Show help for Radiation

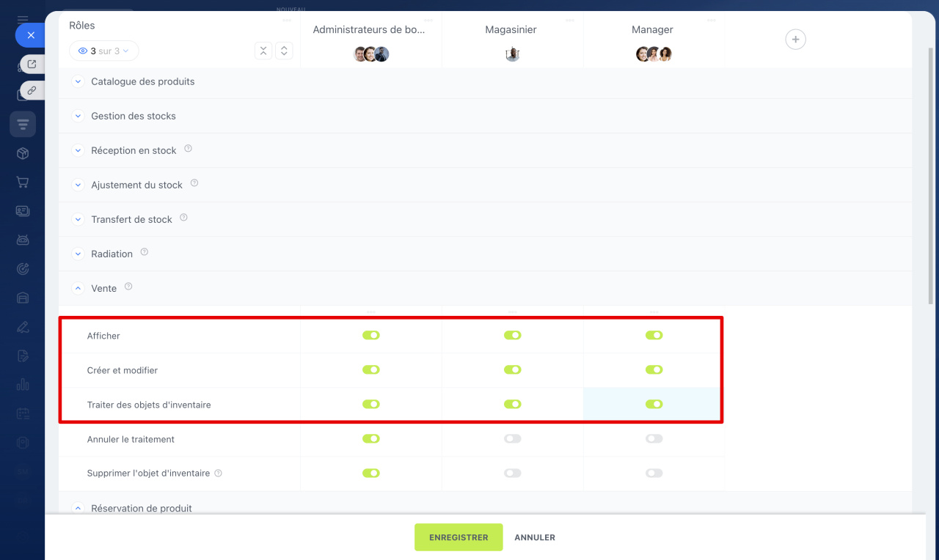click(145, 252)
